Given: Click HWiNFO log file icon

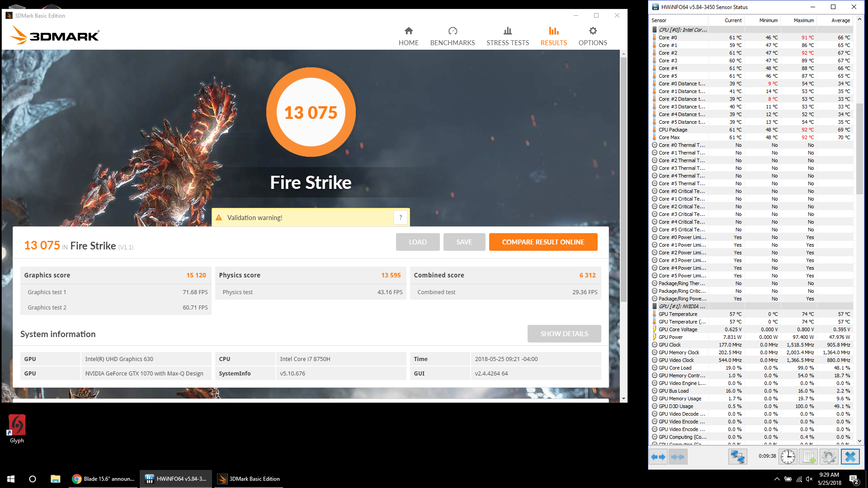Looking at the screenshot, I should point(808,457).
